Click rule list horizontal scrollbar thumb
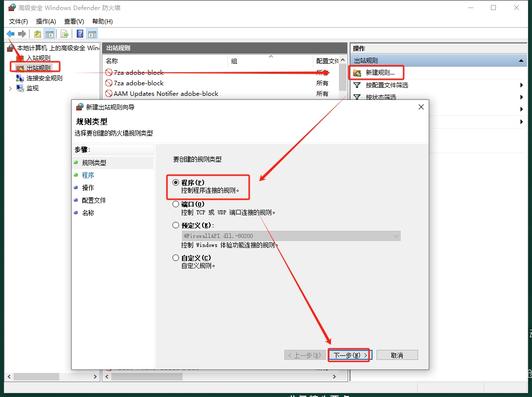The height and width of the screenshot is (397, 532). tap(147, 376)
